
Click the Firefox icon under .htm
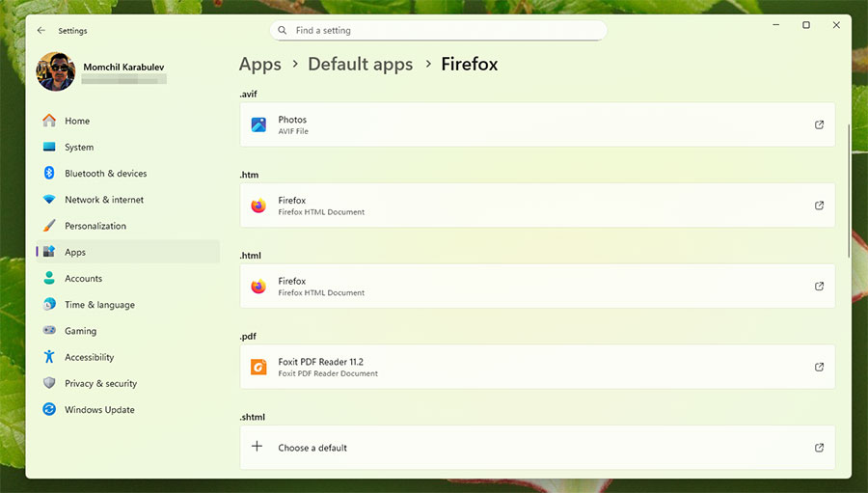coord(258,205)
